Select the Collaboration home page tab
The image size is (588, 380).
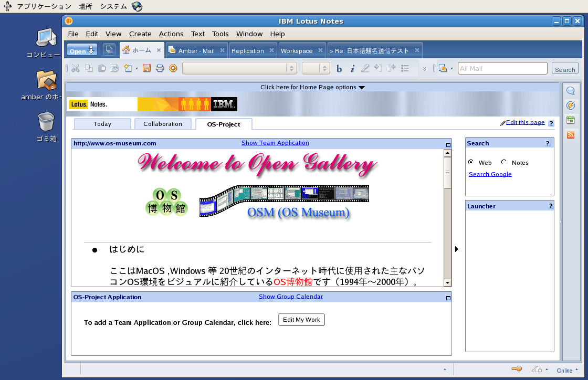pos(163,124)
